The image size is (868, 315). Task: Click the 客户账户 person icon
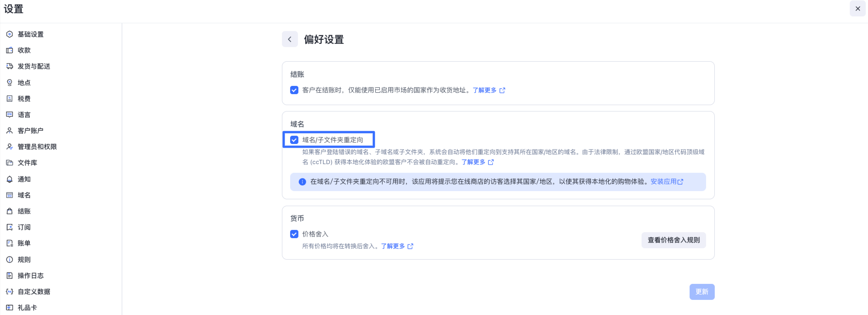pyautogui.click(x=10, y=131)
